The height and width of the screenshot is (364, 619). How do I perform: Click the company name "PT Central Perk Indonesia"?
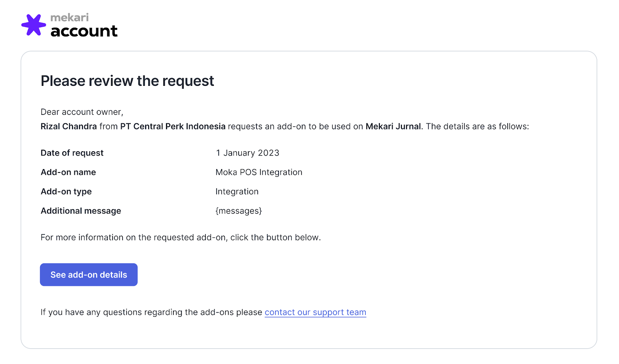pos(173,126)
